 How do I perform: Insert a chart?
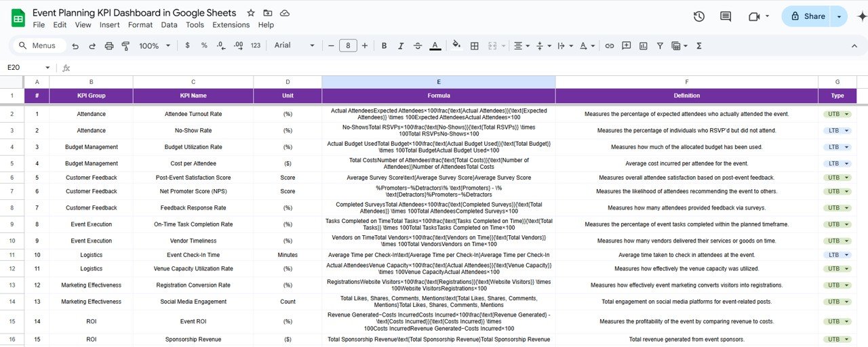[x=642, y=45]
